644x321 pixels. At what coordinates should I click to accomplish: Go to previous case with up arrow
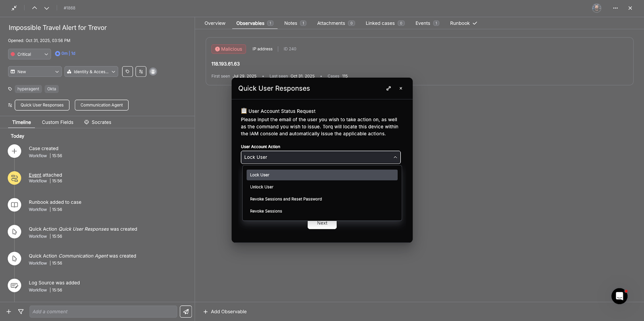click(35, 8)
